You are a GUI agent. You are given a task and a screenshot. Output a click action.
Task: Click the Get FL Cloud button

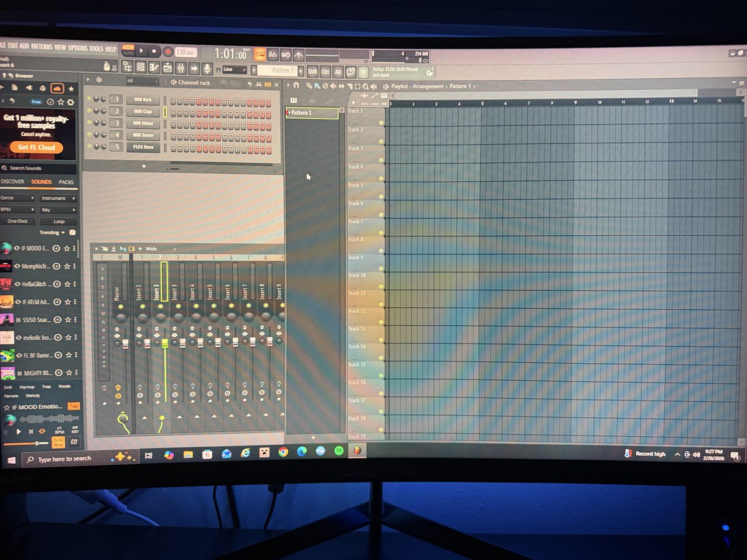click(x=36, y=147)
